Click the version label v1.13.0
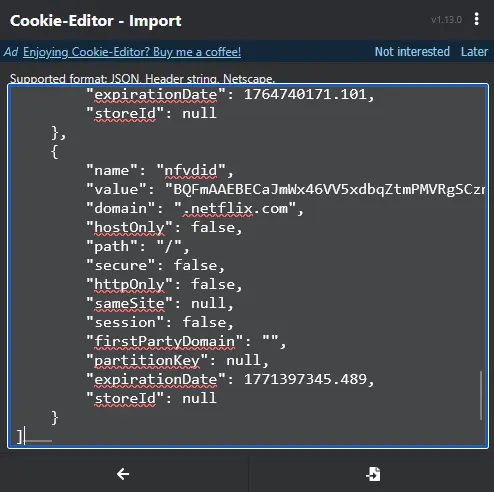The width and height of the screenshot is (494, 492). click(x=446, y=20)
